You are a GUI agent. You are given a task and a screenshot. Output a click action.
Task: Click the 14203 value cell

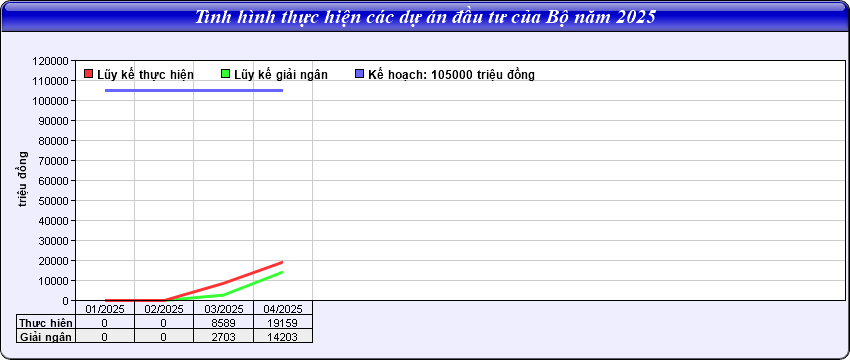tap(282, 336)
